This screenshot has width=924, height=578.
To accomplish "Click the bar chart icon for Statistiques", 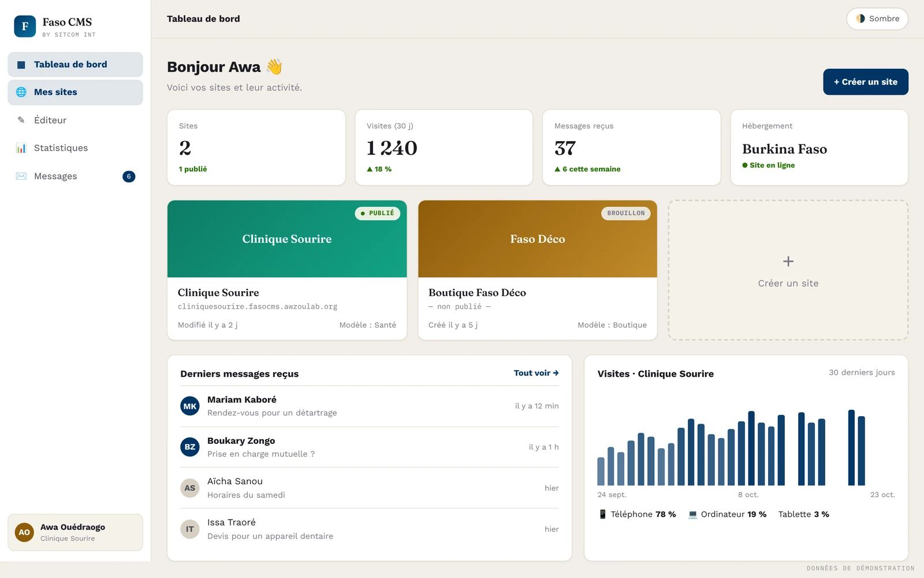I will [21, 148].
